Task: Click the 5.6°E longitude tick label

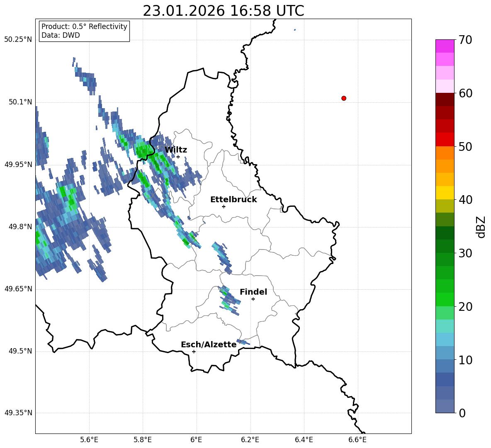Action: 89,440
